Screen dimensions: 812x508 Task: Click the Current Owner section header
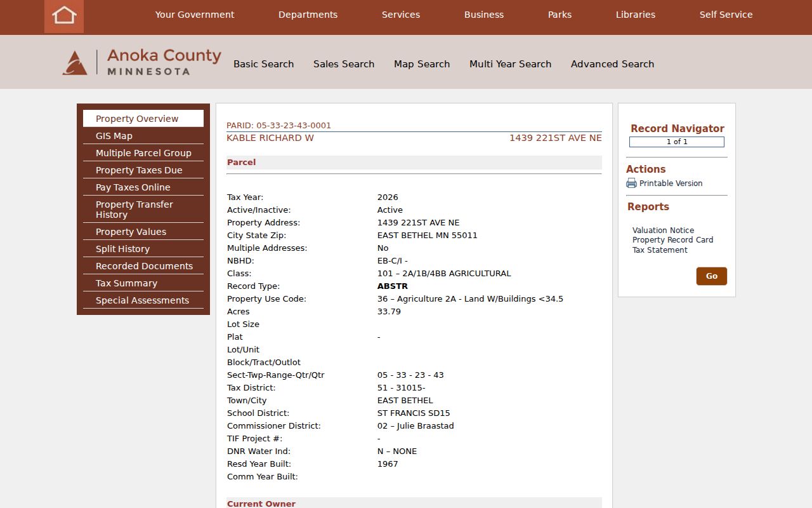414,503
